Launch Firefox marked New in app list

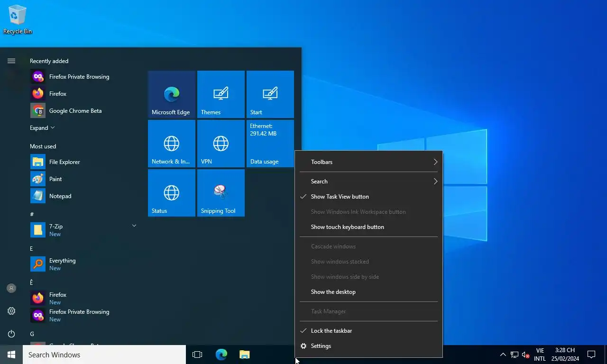click(x=84, y=298)
